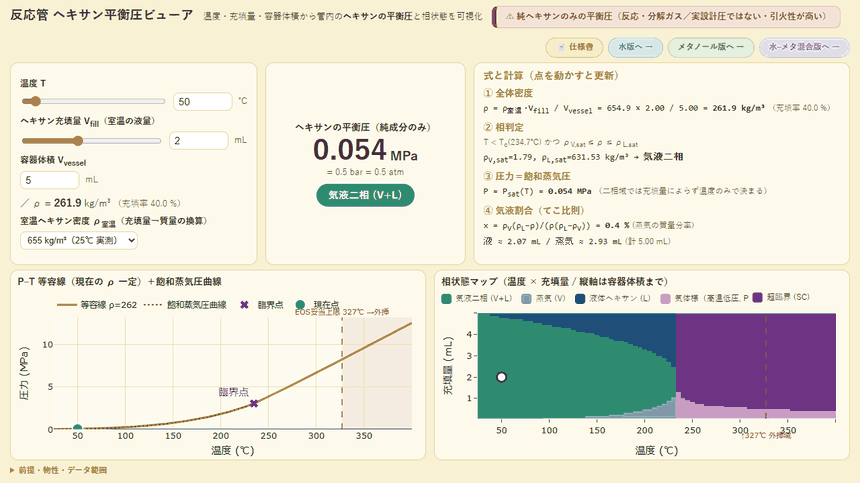Click the ② 相判定 heading
The image size is (860, 483).
coord(503,127)
